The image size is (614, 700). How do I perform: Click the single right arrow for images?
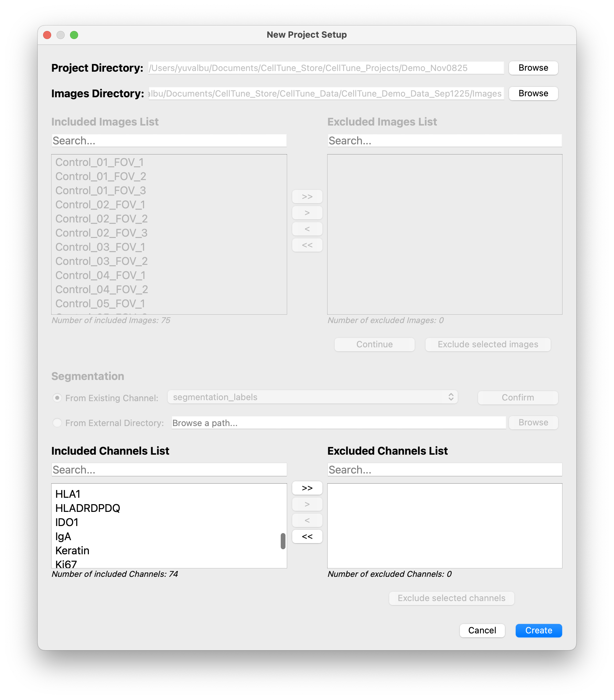point(307,212)
